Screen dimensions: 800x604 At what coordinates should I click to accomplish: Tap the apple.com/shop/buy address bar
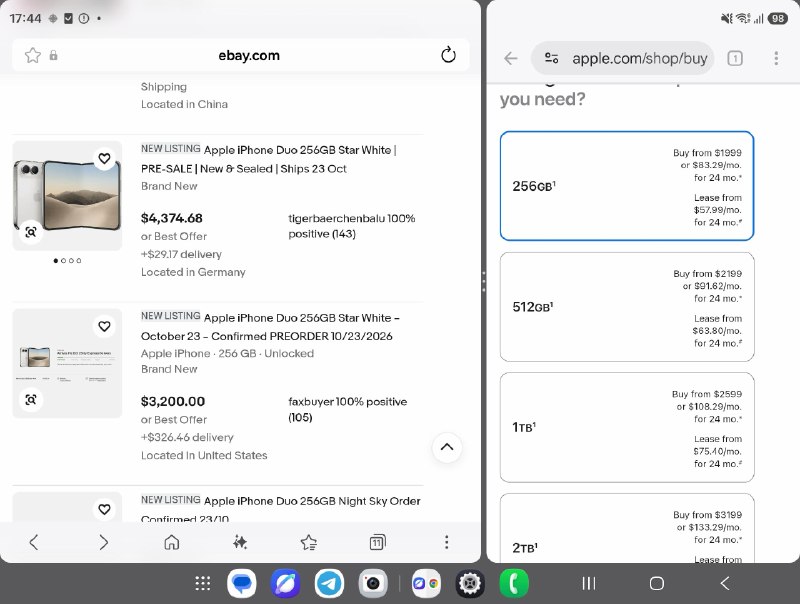pos(622,58)
